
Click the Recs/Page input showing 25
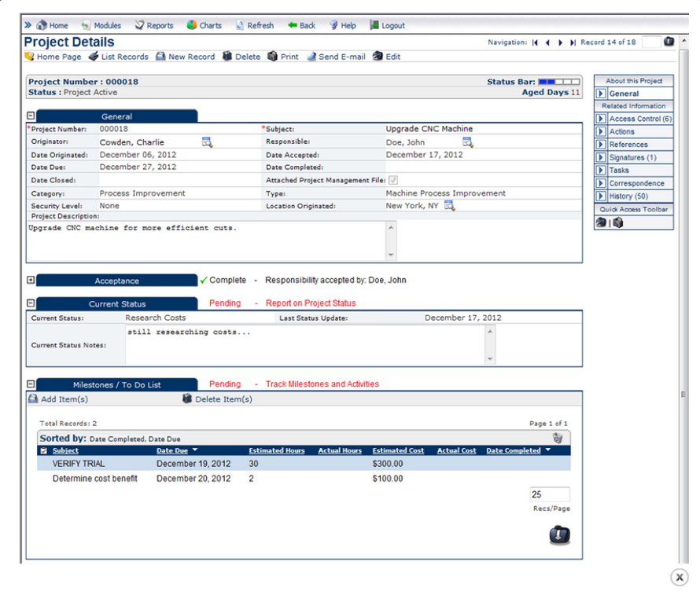tap(549, 494)
